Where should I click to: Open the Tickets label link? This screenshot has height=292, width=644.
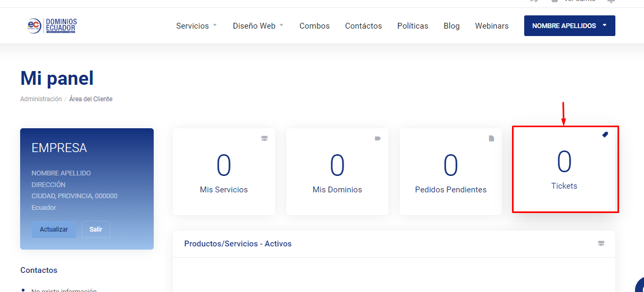click(x=564, y=186)
